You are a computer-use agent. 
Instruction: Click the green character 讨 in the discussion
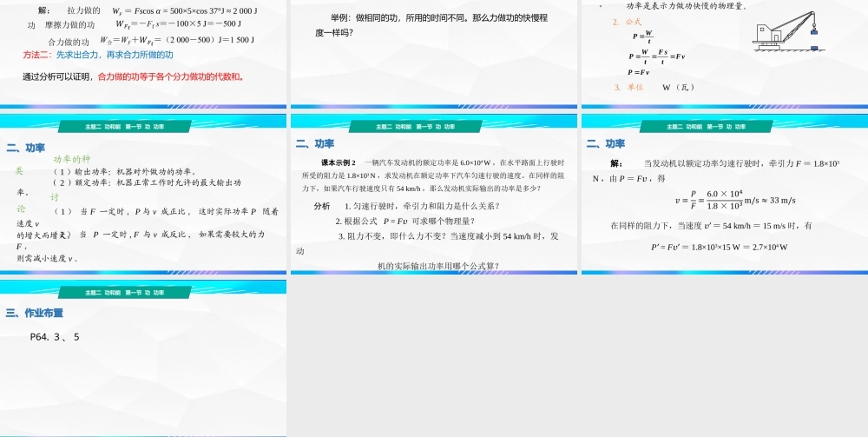click(x=54, y=197)
